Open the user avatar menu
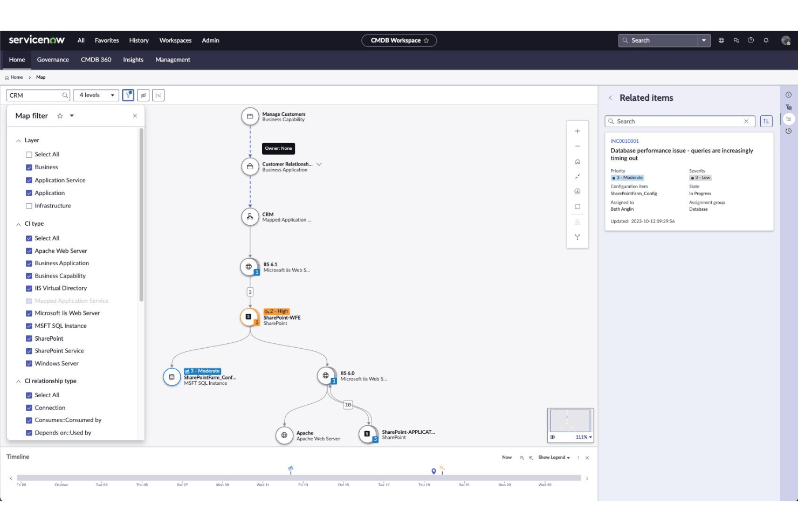Viewport: 798px width, 532px height. pos(786,40)
